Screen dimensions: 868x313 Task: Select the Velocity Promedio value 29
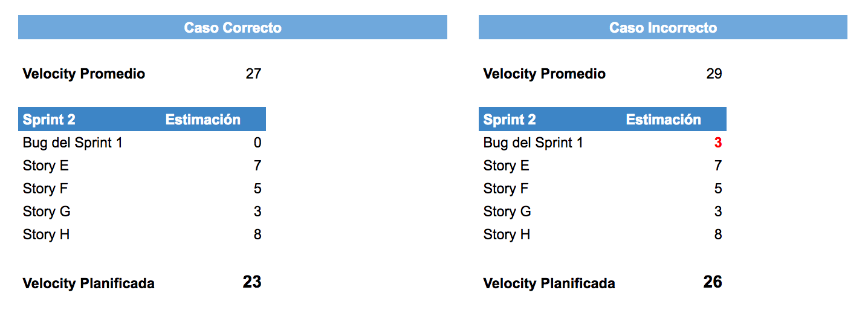click(x=714, y=74)
